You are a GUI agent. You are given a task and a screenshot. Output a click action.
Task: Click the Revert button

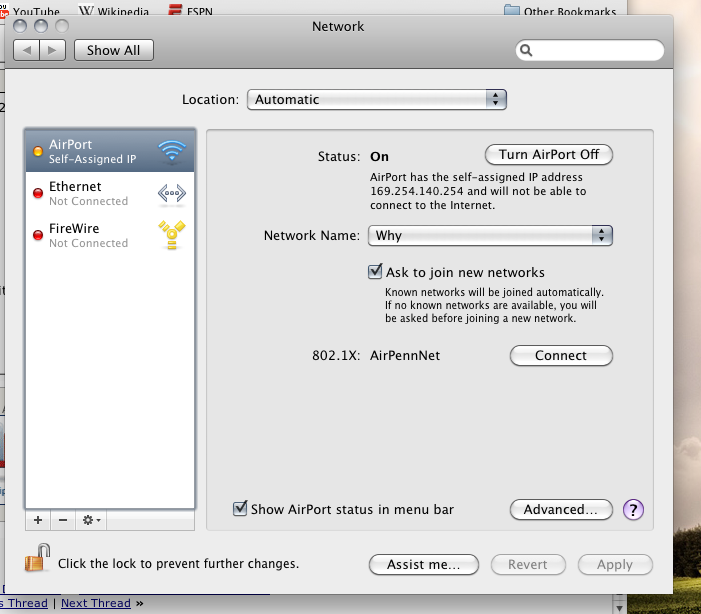coord(528,564)
